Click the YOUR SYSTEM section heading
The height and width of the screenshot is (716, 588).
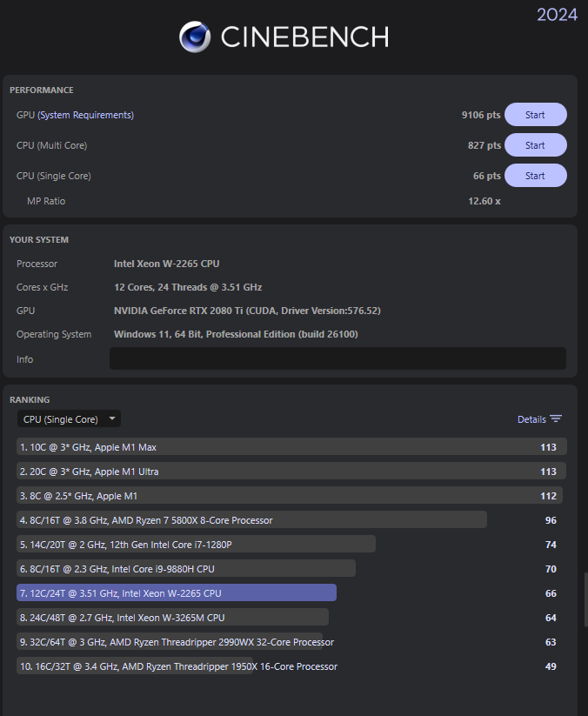[39, 240]
